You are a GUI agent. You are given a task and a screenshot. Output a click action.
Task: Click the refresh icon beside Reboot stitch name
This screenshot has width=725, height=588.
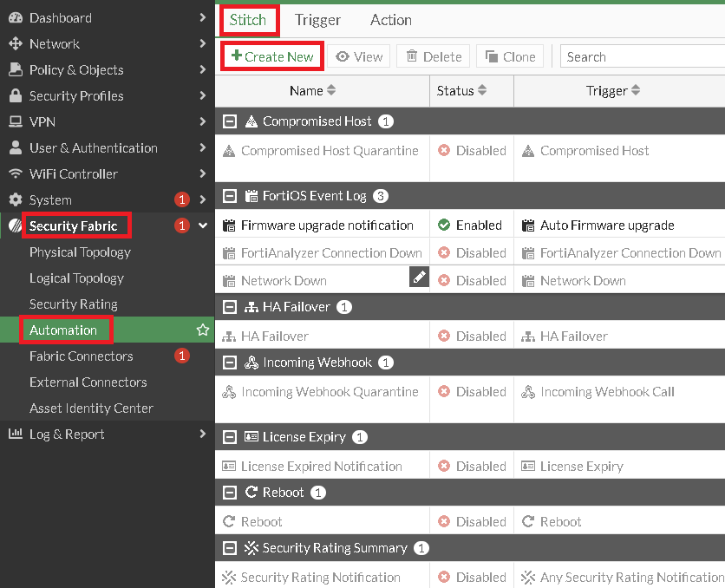pos(229,521)
